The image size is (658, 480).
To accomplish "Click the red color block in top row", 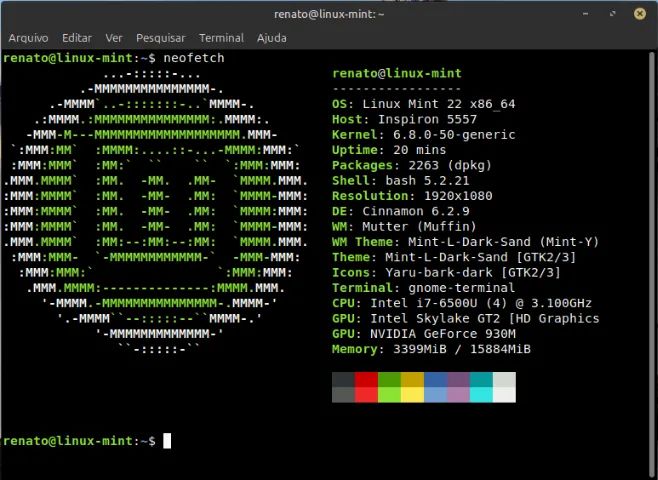I will [366, 379].
